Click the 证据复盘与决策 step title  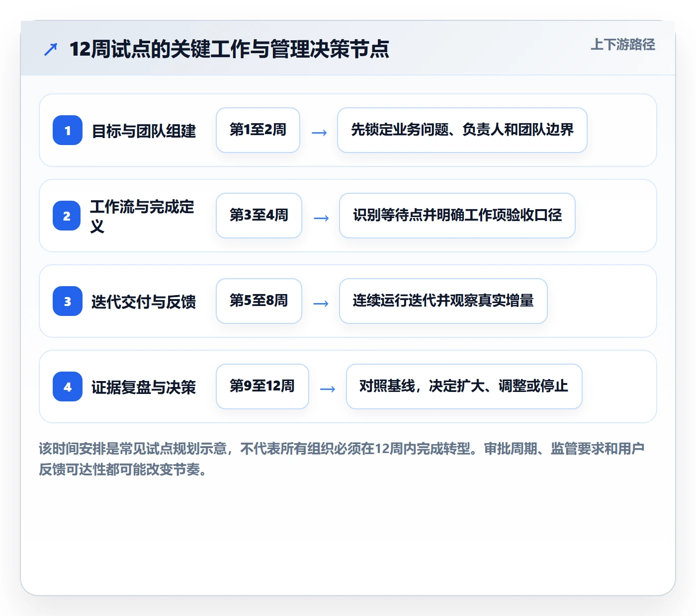coord(144,387)
